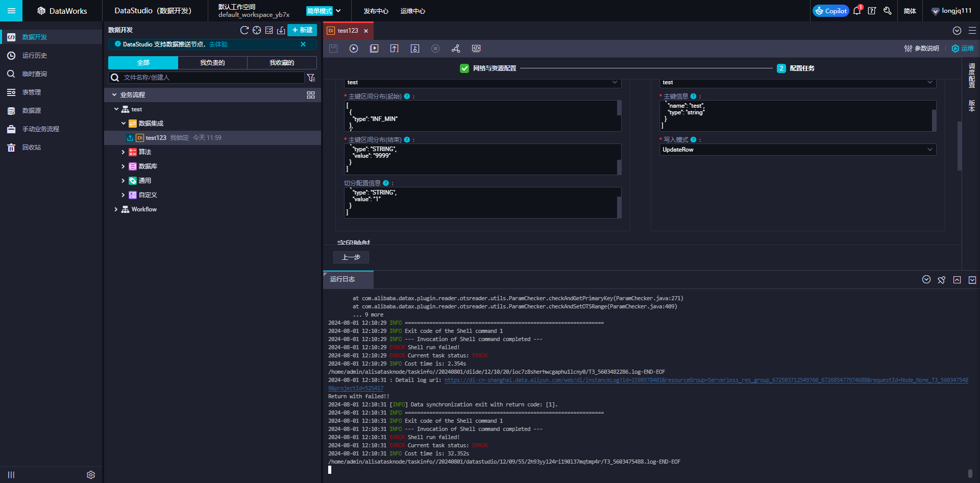The width and height of the screenshot is (980, 483).
Task: Open the notification bell icon
Action: point(857,11)
